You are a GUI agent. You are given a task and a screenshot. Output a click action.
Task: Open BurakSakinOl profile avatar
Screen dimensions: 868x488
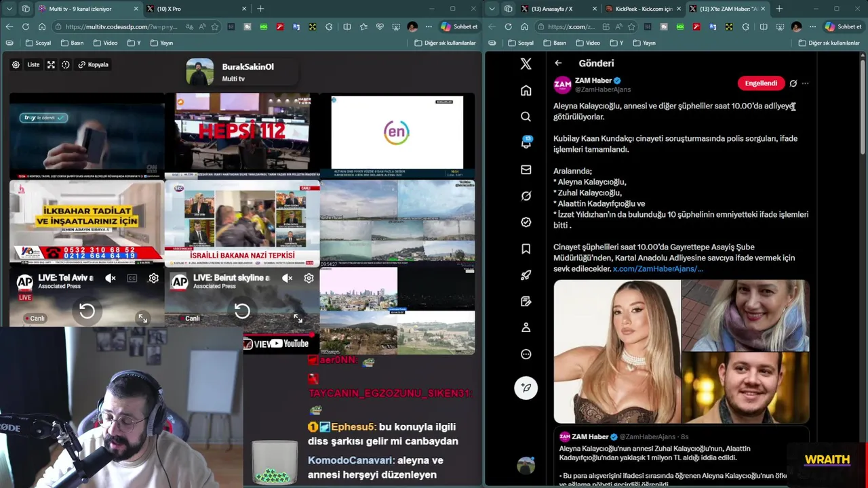point(200,72)
